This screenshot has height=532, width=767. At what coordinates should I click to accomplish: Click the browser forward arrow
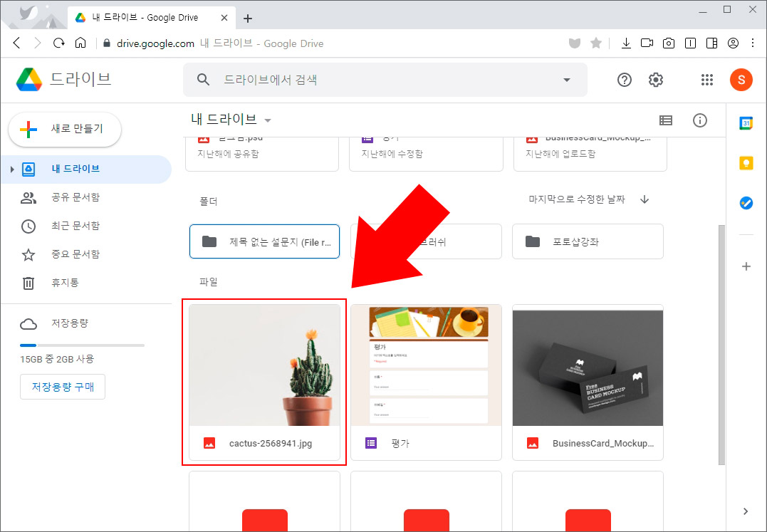pyautogui.click(x=38, y=43)
